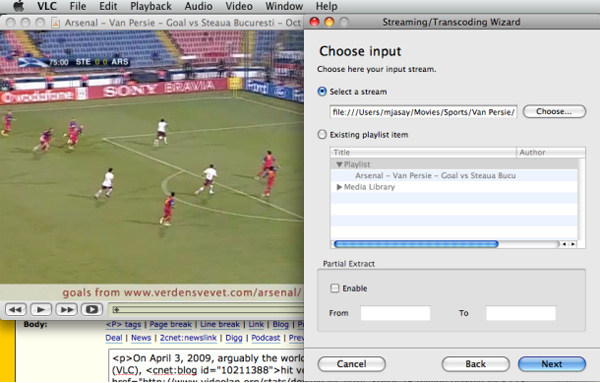Image resolution: width=600 pixels, height=383 pixels.
Task: Click the Title column header
Action: click(x=423, y=152)
